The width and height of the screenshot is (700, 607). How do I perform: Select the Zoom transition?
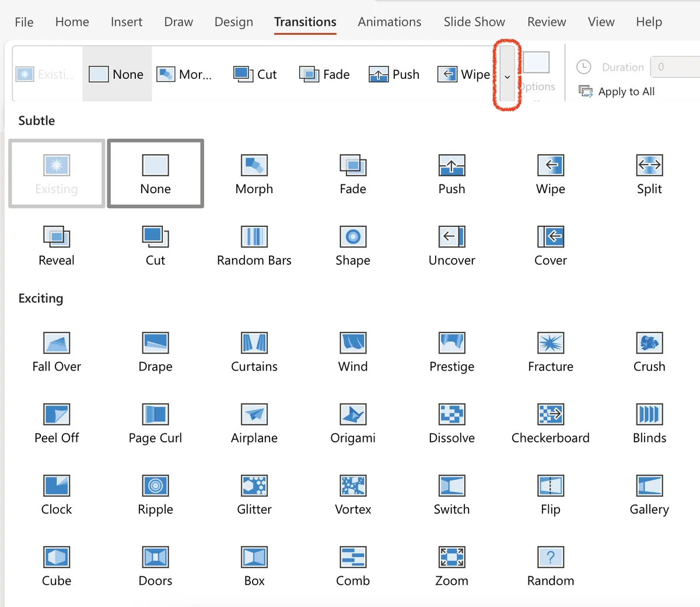452,567
